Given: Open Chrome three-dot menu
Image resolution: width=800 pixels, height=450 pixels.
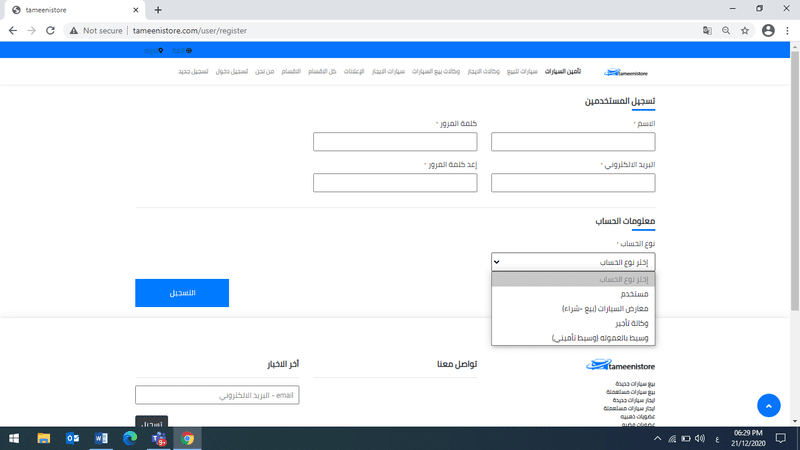Looking at the screenshot, I should pos(787,31).
